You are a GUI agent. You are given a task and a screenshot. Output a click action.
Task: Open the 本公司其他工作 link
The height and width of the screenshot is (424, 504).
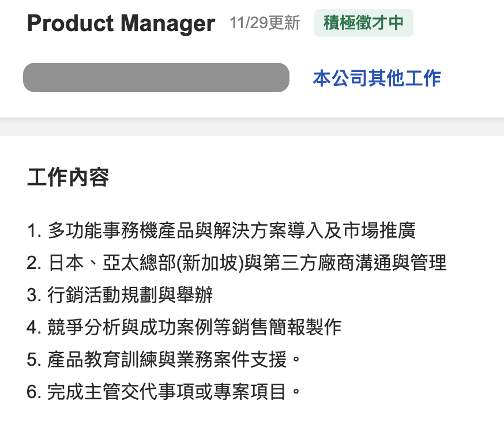pos(377,78)
